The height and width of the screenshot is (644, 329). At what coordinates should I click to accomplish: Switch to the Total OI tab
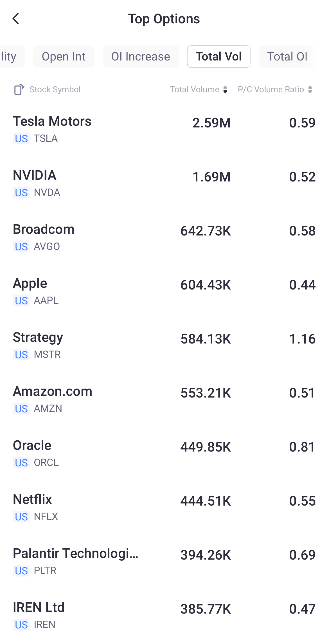[287, 57]
